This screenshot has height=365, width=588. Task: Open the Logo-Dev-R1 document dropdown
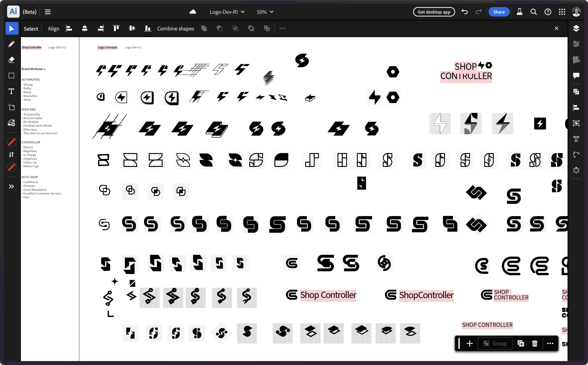click(x=227, y=12)
